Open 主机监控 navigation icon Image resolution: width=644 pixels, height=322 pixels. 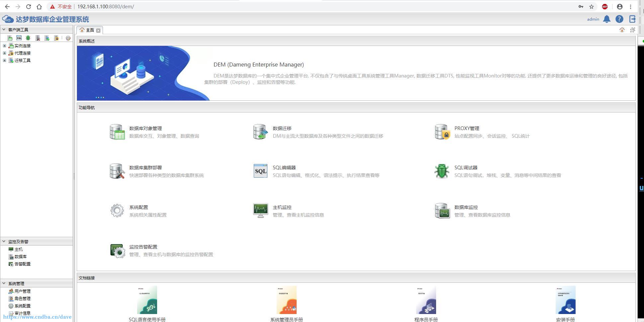click(x=260, y=211)
